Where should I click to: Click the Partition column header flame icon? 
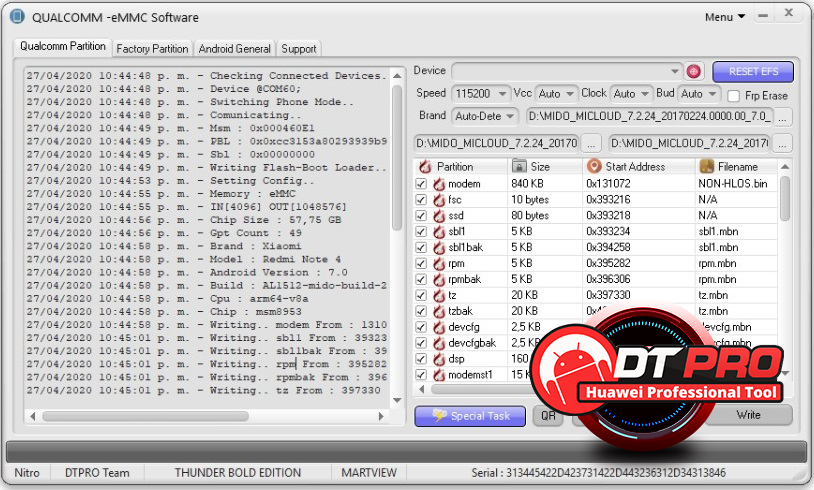coord(425,167)
